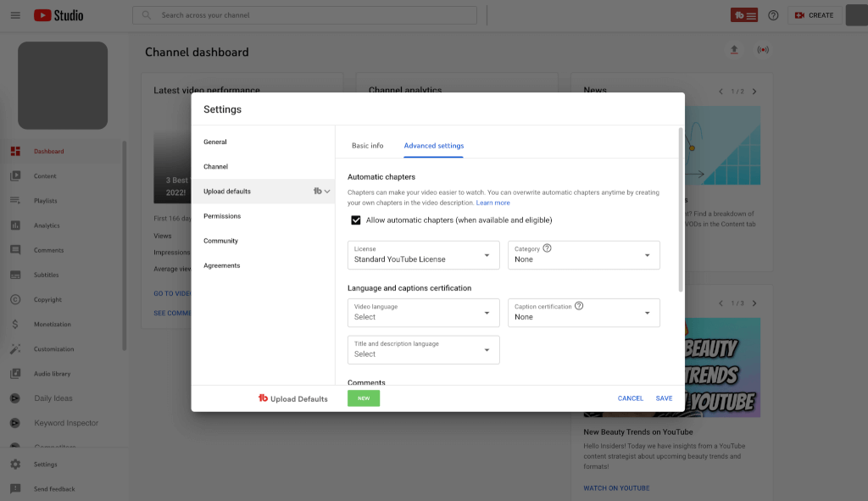Click the Learn more link

tap(492, 203)
